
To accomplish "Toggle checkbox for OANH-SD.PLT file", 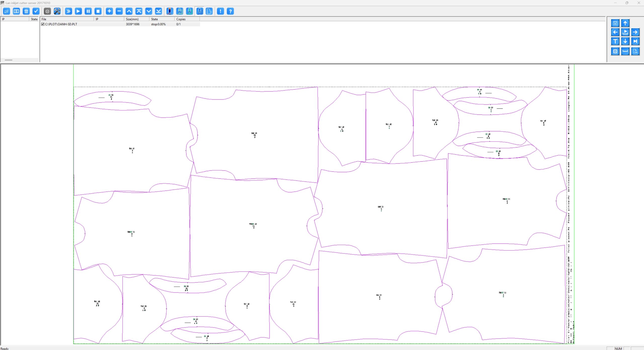I will coord(43,24).
